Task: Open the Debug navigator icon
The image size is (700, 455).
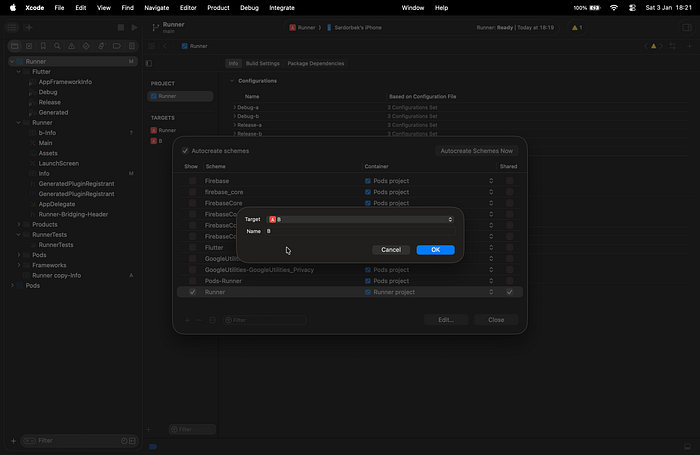Action: tap(101, 46)
